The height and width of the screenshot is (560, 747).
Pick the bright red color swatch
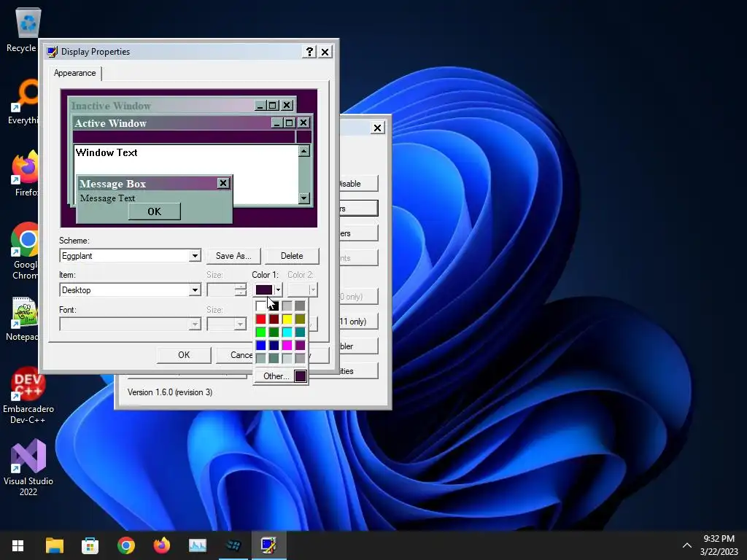click(260, 319)
